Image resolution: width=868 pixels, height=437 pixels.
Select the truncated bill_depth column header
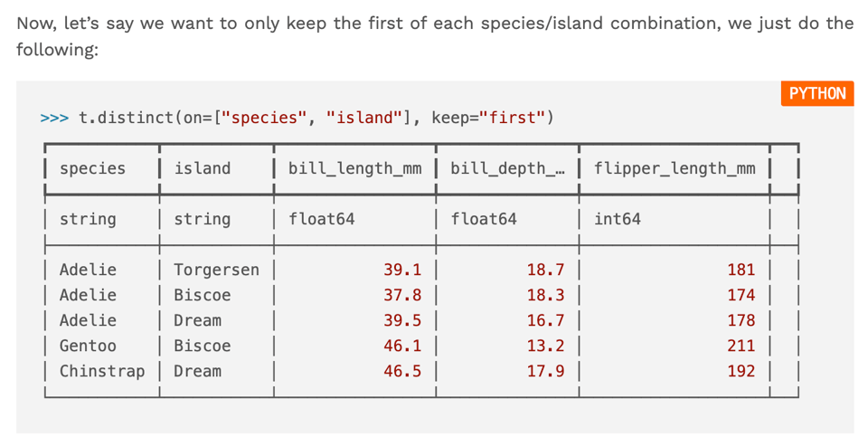click(x=506, y=168)
